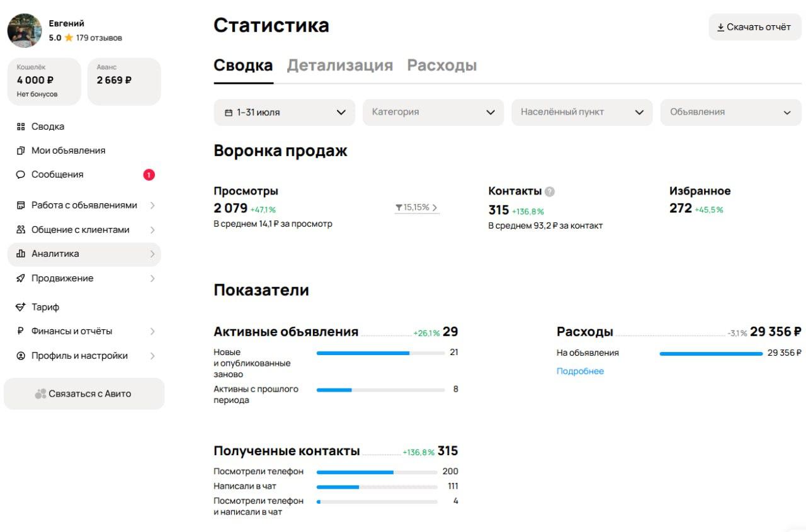Viewport: 806px width, 532px height.
Task: Click the Связаться с Авито button
Action: (84, 393)
